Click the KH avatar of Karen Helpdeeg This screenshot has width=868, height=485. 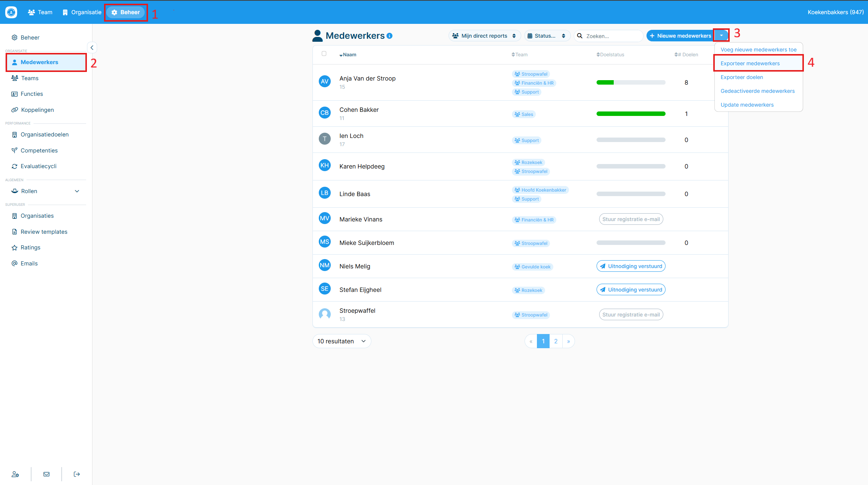click(x=325, y=165)
